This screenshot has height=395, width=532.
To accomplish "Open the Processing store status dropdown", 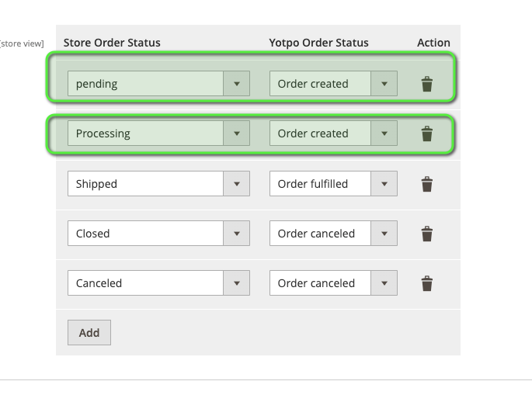I will click(158, 133).
